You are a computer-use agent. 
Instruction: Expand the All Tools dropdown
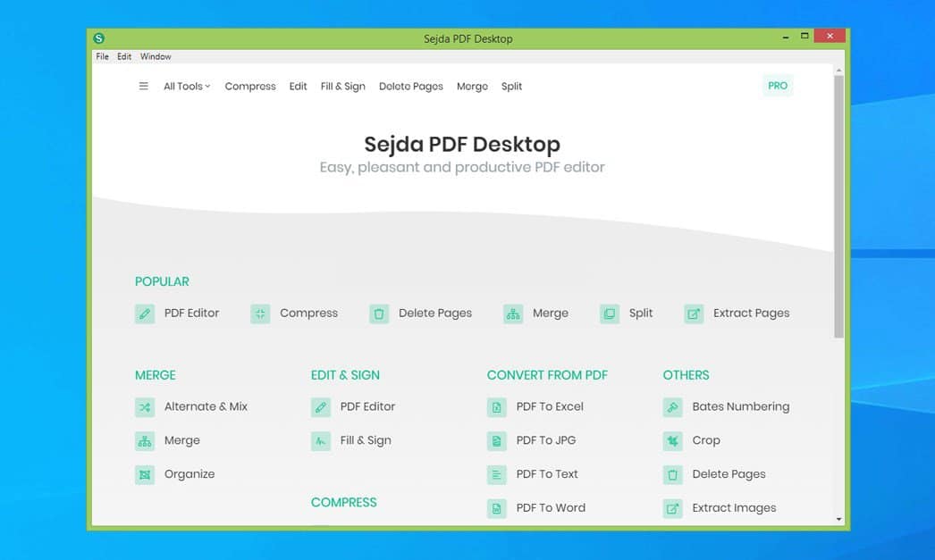coord(187,87)
